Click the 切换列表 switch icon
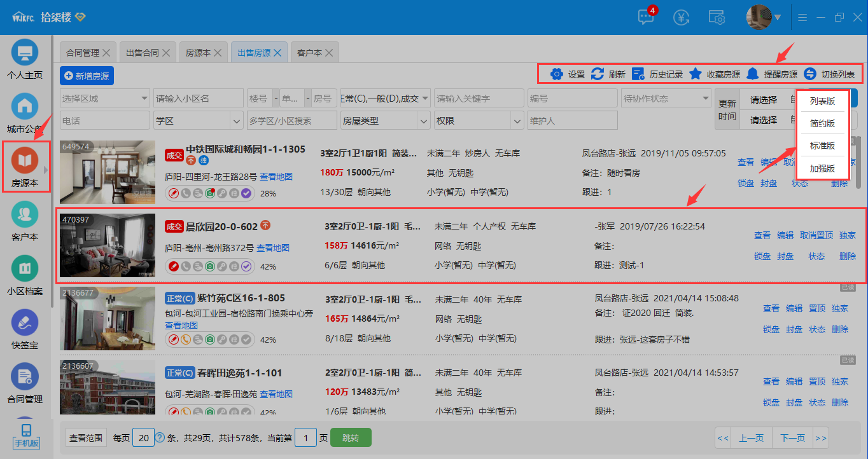This screenshot has height=459, width=868. point(810,74)
